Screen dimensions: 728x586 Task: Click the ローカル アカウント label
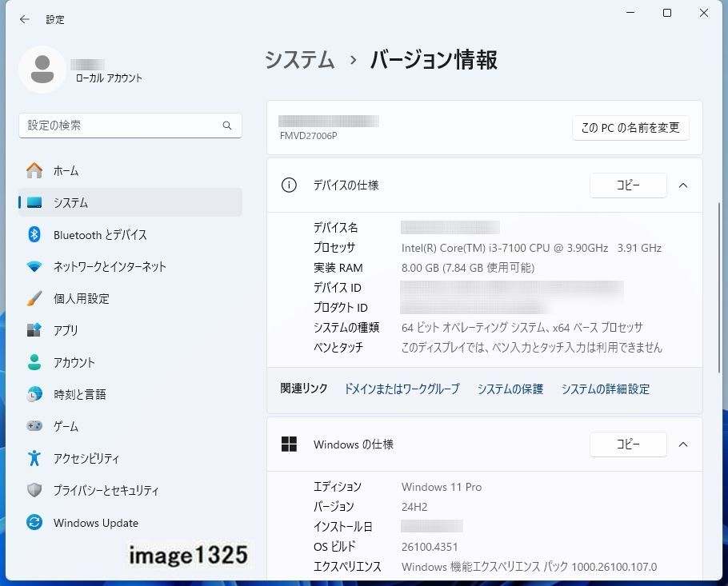click(109, 78)
